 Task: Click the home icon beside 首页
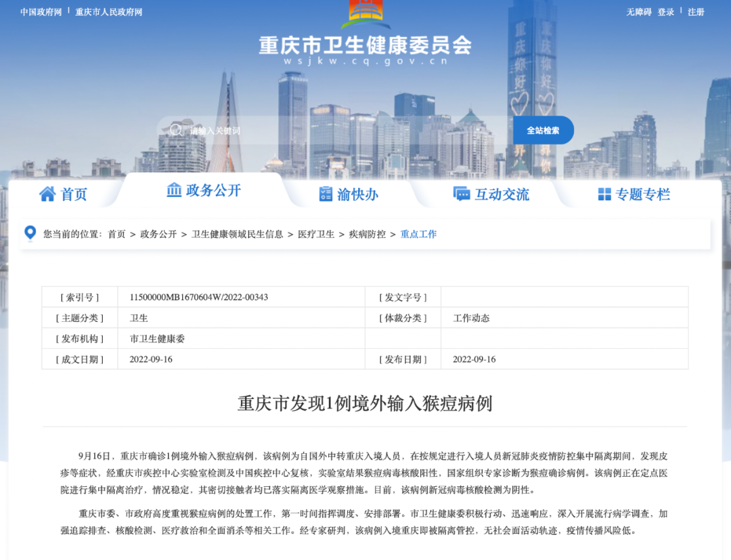pyautogui.click(x=47, y=194)
